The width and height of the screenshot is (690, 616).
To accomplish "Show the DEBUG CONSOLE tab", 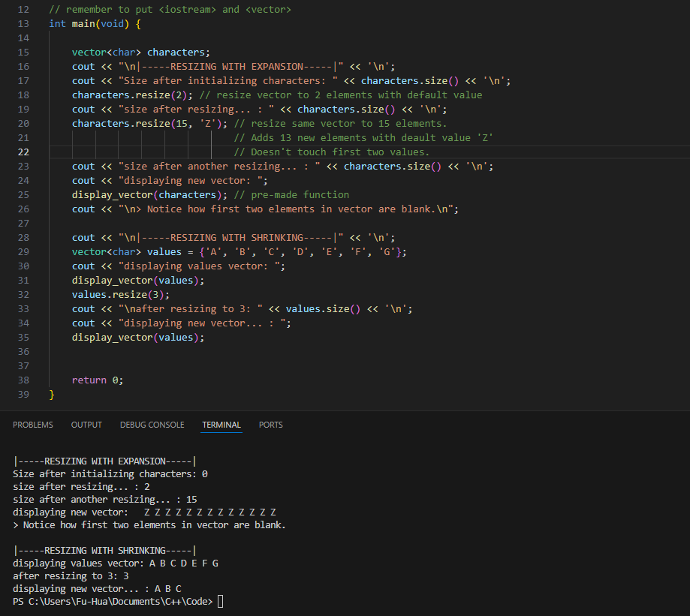I will click(152, 425).
